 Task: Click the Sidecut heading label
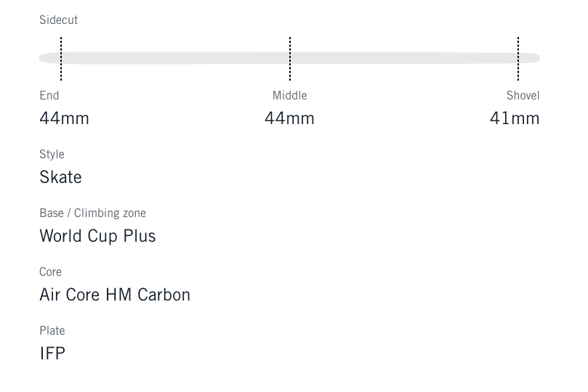(58, 20)
